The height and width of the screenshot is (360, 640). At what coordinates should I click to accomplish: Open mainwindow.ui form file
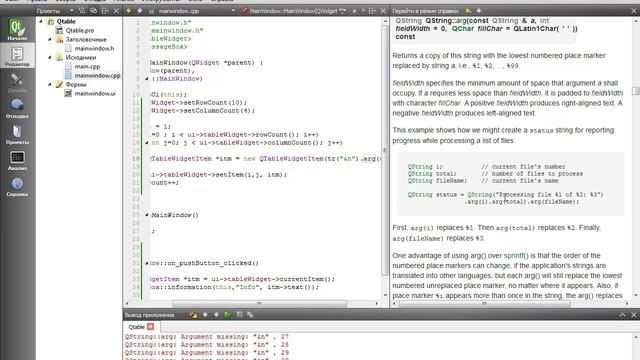click(x=95, y=93)
